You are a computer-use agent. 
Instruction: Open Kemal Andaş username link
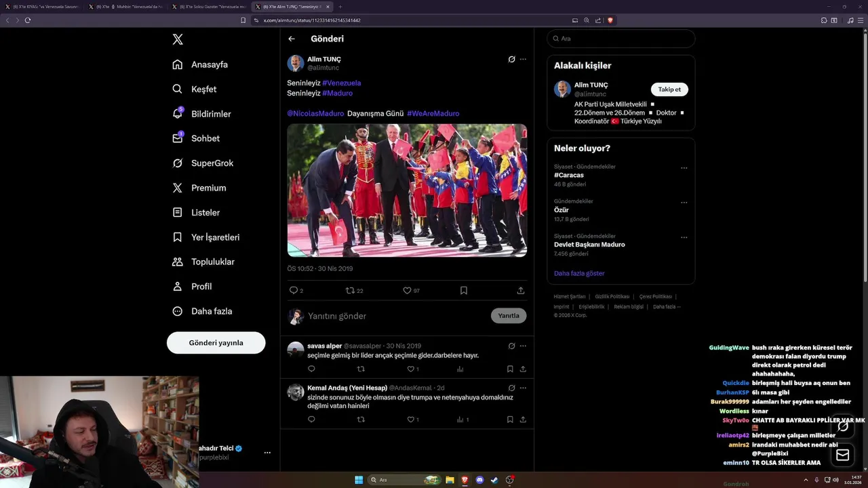[411, 388]
